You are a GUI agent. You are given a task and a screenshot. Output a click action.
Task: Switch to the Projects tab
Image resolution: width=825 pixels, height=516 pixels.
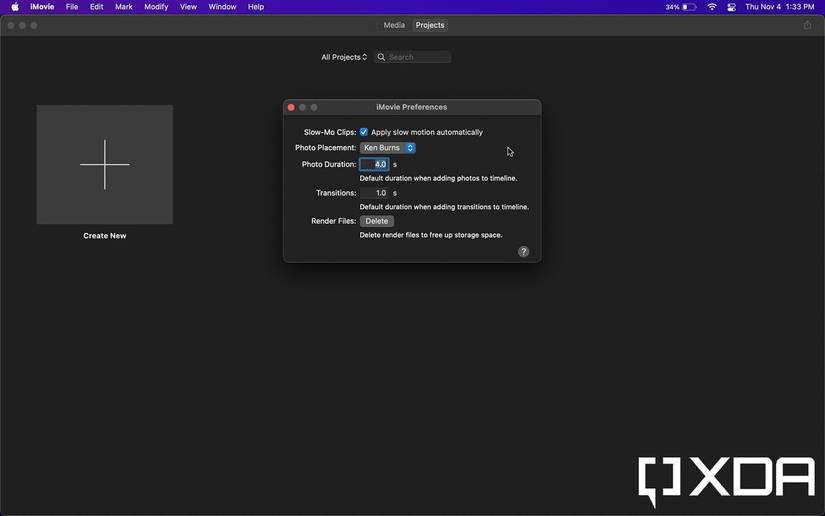tap(430, 25)
